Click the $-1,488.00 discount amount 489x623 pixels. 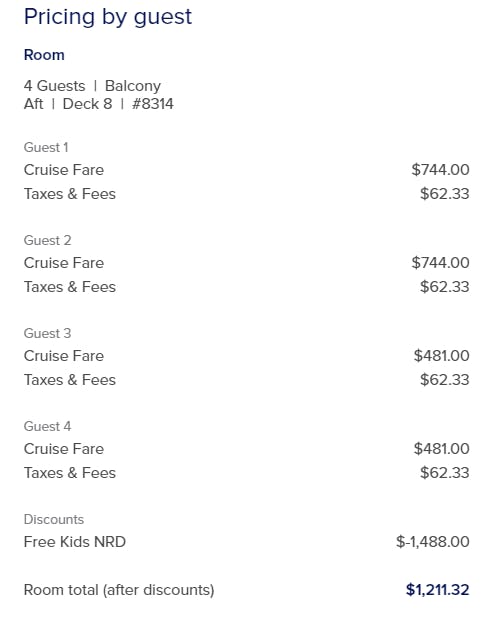pyautogui.click(x=433, y=542)
